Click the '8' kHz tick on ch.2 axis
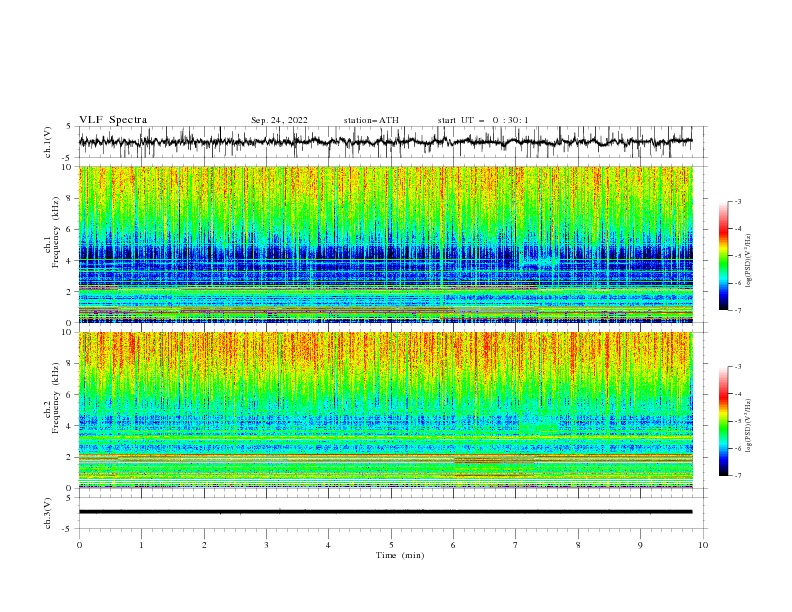Screen dimensions: 792x612 pos(69,364)
